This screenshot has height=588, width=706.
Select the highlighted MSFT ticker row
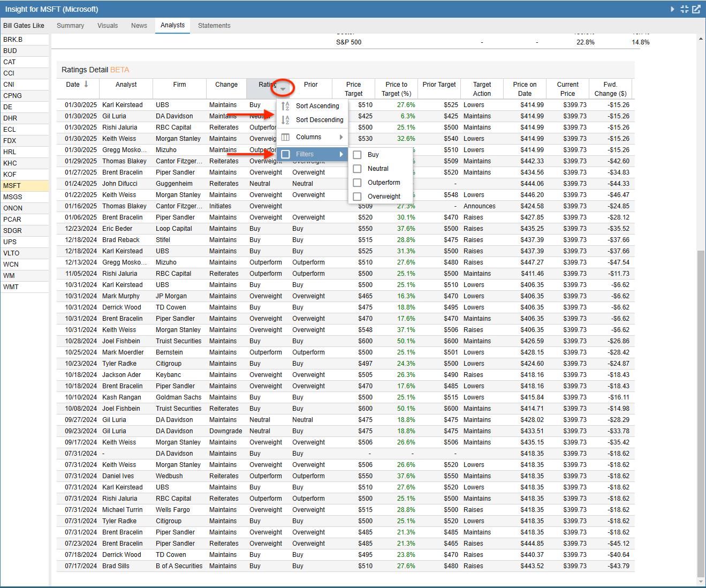(25, 186)
